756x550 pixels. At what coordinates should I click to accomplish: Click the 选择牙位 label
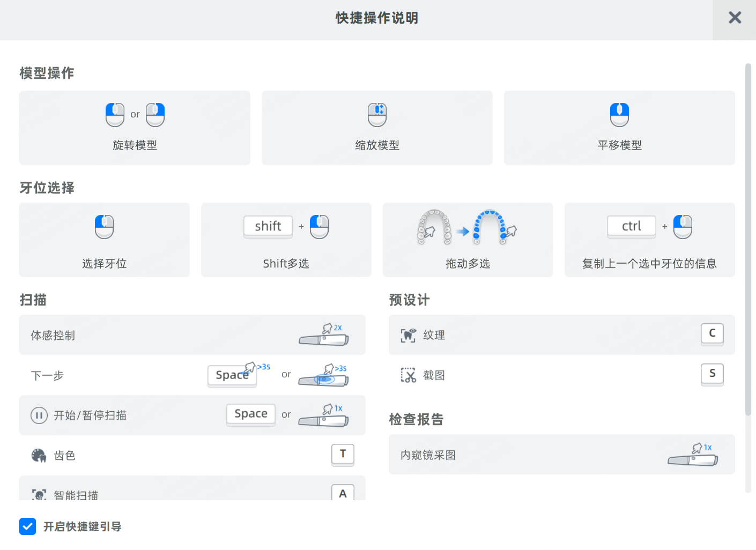(x=105, y=264)
